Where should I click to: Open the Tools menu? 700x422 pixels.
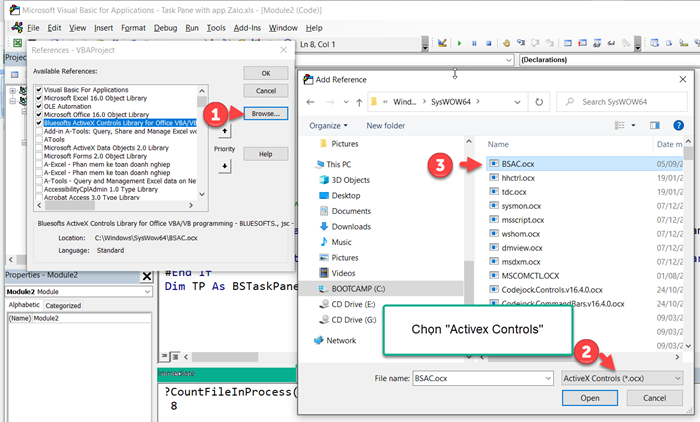(x=216, y=28)
